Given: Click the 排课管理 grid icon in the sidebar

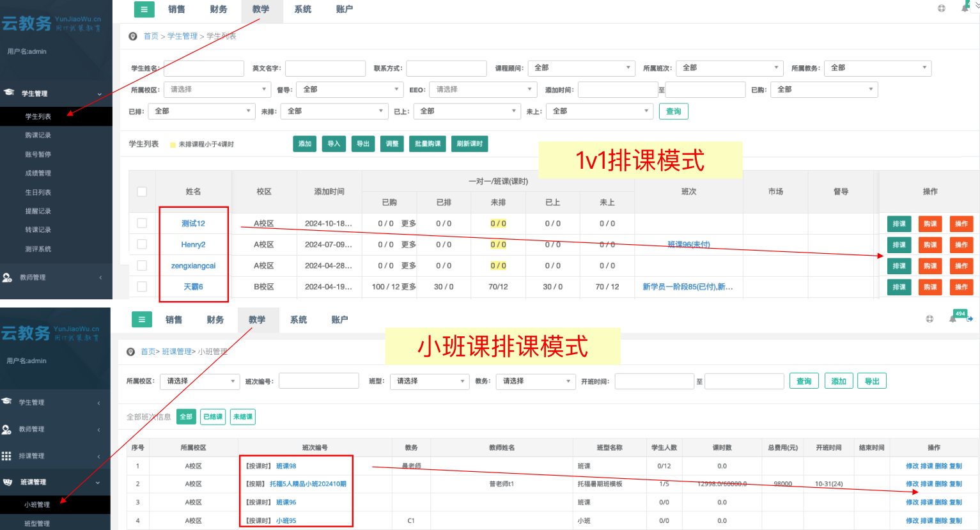Looking at the screenshot, I should [x=6, y=456].
